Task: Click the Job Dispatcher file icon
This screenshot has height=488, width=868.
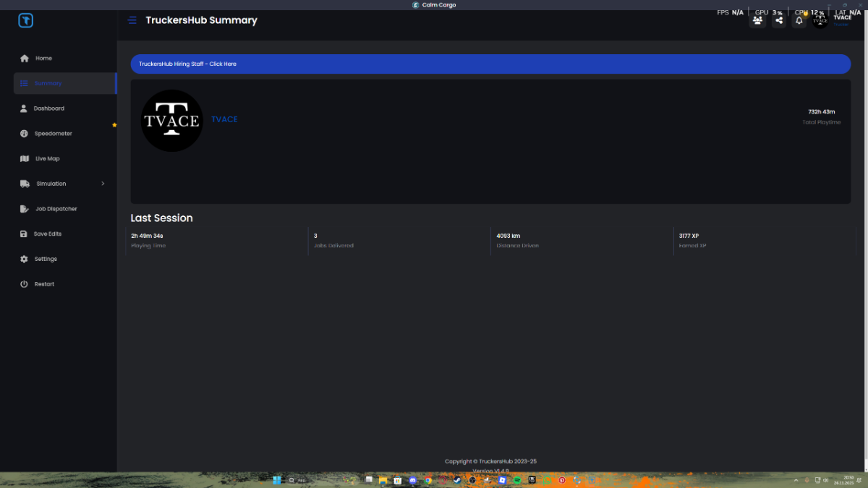Action: 24,209
